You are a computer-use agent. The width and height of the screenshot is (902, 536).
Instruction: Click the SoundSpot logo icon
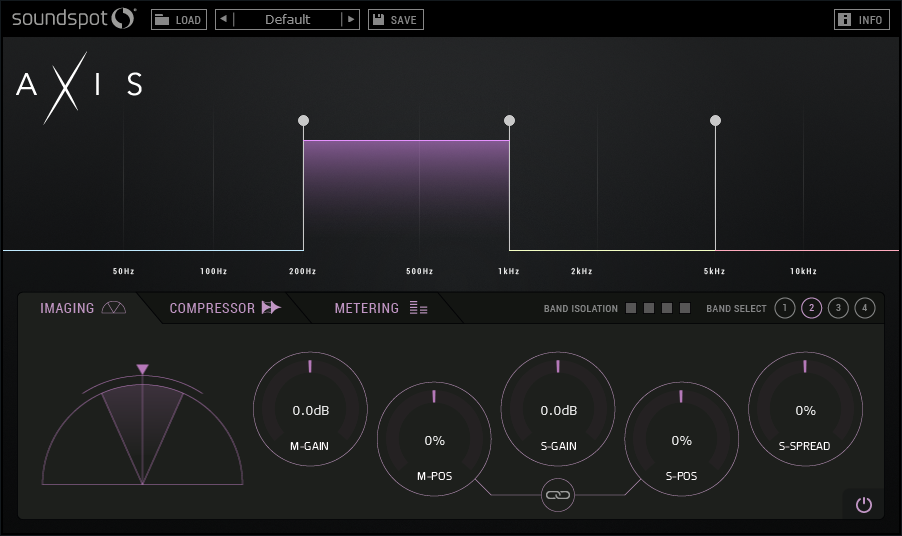pos(122,18)
